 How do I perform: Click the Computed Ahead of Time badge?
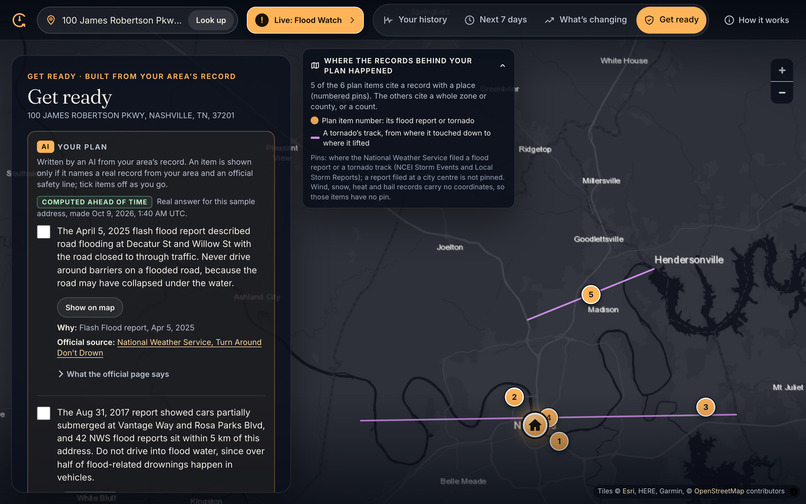coord(95,202)
